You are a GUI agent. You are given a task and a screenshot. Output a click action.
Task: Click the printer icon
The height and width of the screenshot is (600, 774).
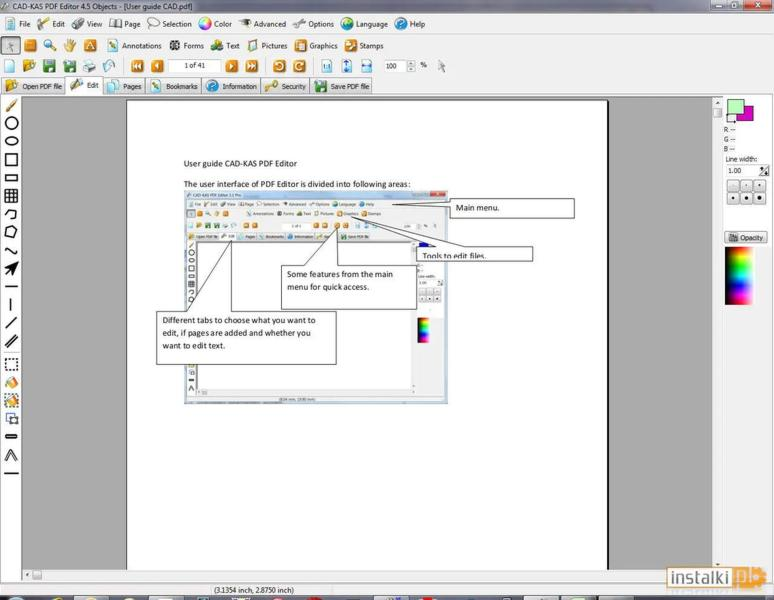pyautogui.click(x=89, y=66)
